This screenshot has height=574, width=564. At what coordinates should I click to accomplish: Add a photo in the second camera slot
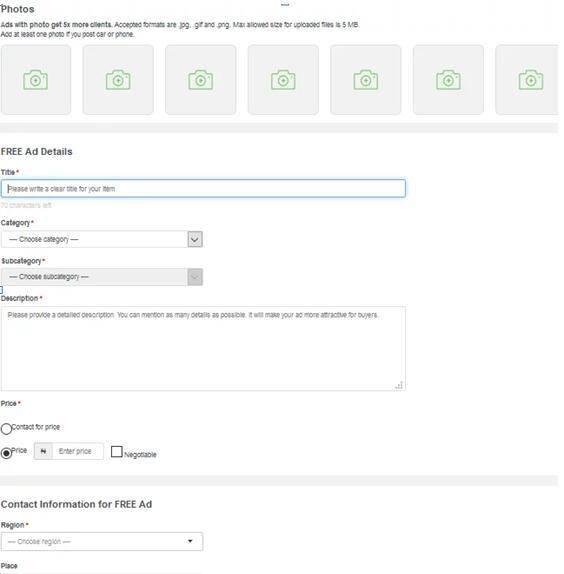coord(118,80)
